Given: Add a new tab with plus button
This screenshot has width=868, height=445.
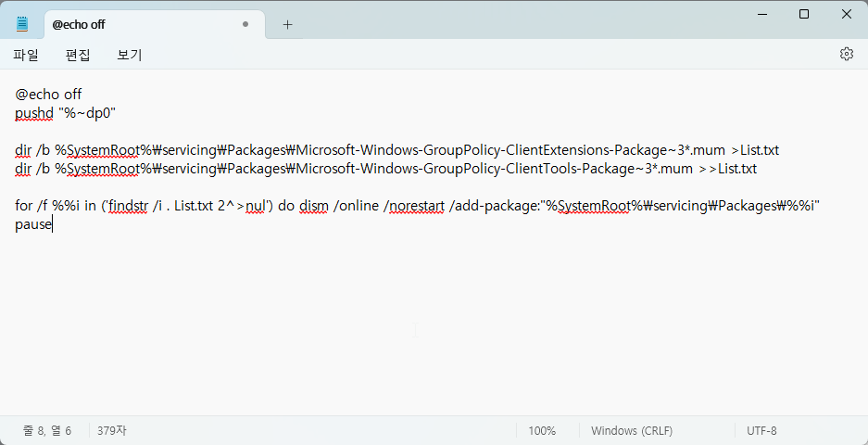Looking at the screenshot, I should pos(287,24).
